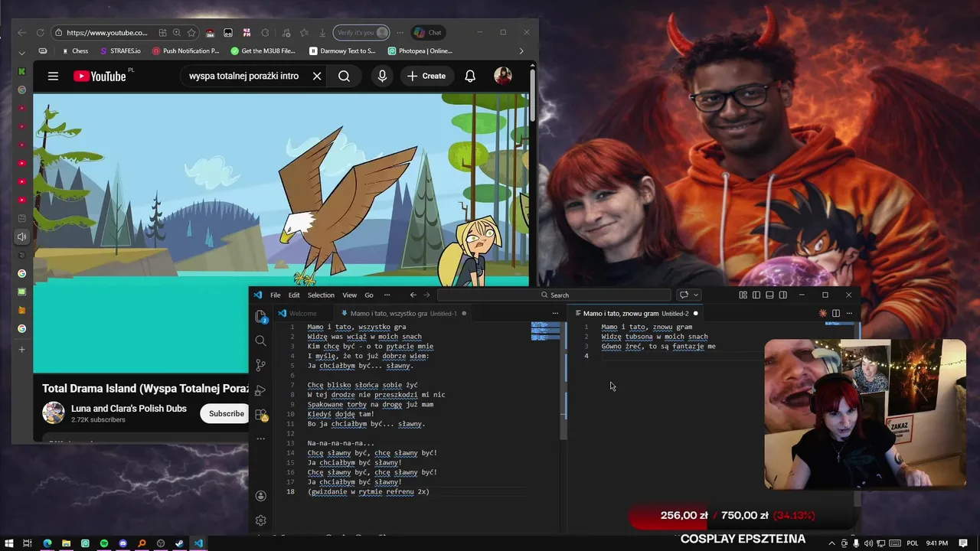Open the VS Code File menu
Viewport: 980px width, 551px height.
[275, 295]
